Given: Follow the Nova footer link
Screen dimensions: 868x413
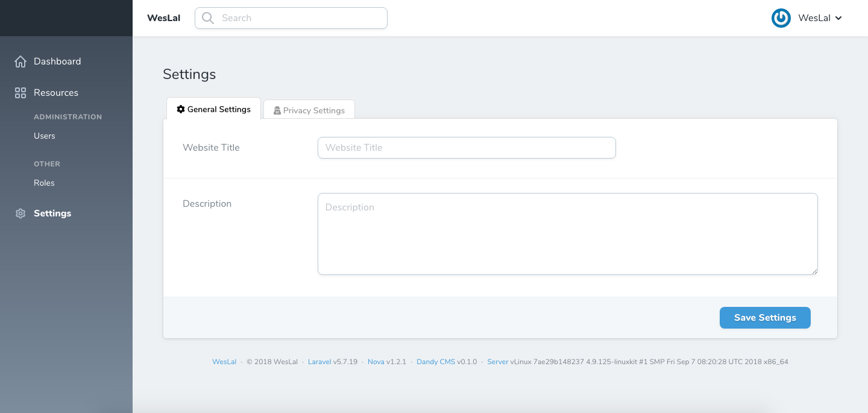Looking at the screenshot, I should click(x=376, y=362).
